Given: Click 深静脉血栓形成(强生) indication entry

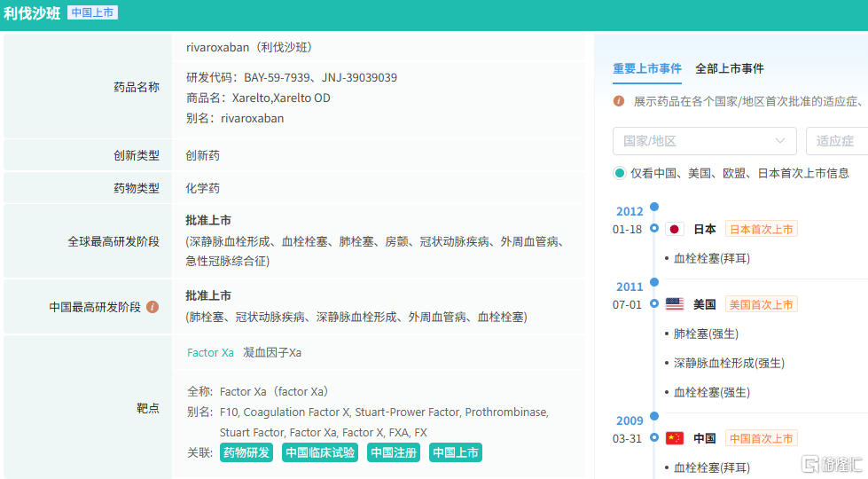Looking at the screenshot, I should tap(729, 364).
